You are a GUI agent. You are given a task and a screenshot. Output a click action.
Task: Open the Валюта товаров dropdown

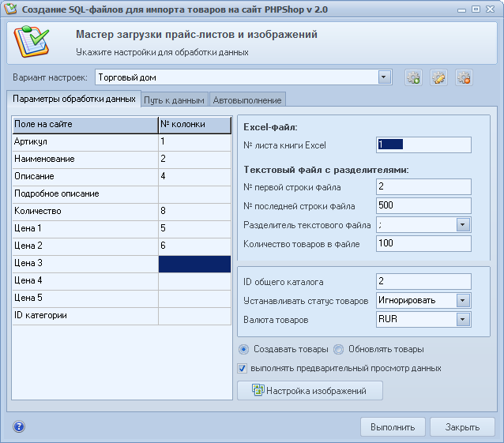[463, 319]
